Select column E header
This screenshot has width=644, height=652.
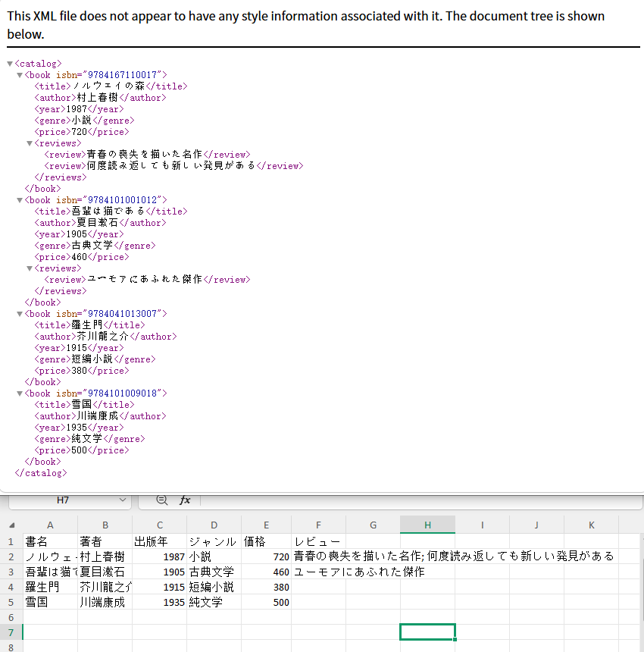[267, 525]
